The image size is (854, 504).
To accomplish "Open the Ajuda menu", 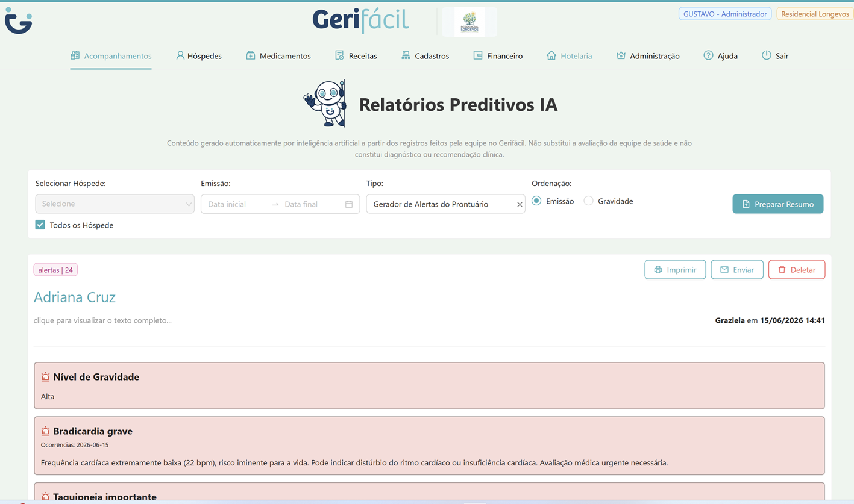I will (721, 56).
